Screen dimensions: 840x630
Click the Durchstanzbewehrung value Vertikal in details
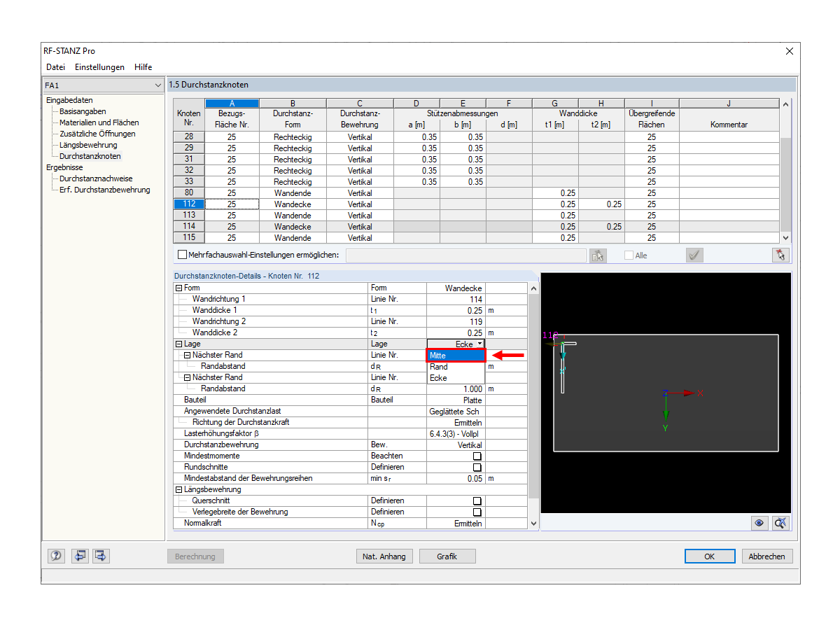pyautogui.click(x=456, y=444)
